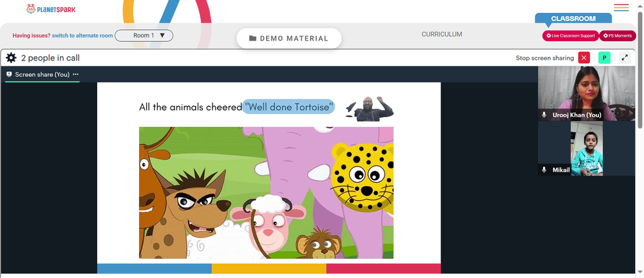
Task: Click the Demo Material folder icon
Action: [x=252, y=38]
